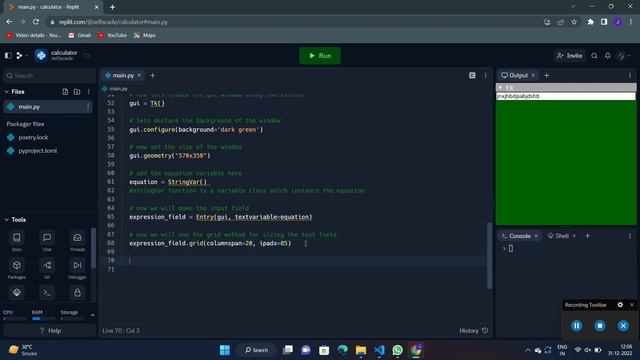Open the Replit workspace menu icon
This screenshot has height=360, width=640.
[19, 55]
